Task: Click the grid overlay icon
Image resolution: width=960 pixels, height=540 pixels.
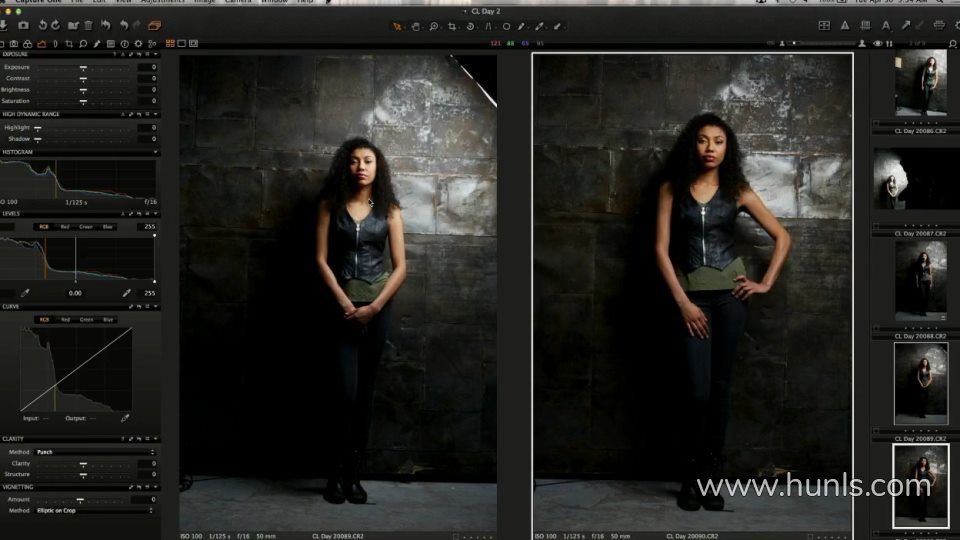Action: [x=865, y=26]
